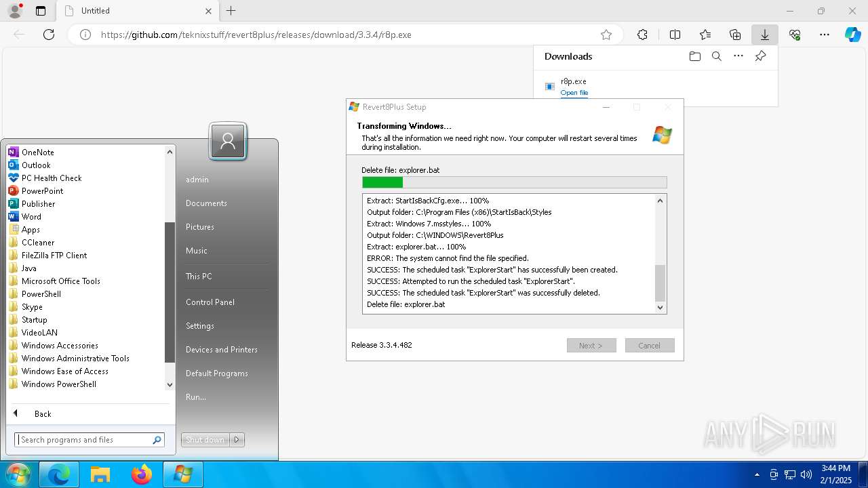Screen dimensions: 868x488
Task: Add this page to favorites star
Action: tap(606, 35)
